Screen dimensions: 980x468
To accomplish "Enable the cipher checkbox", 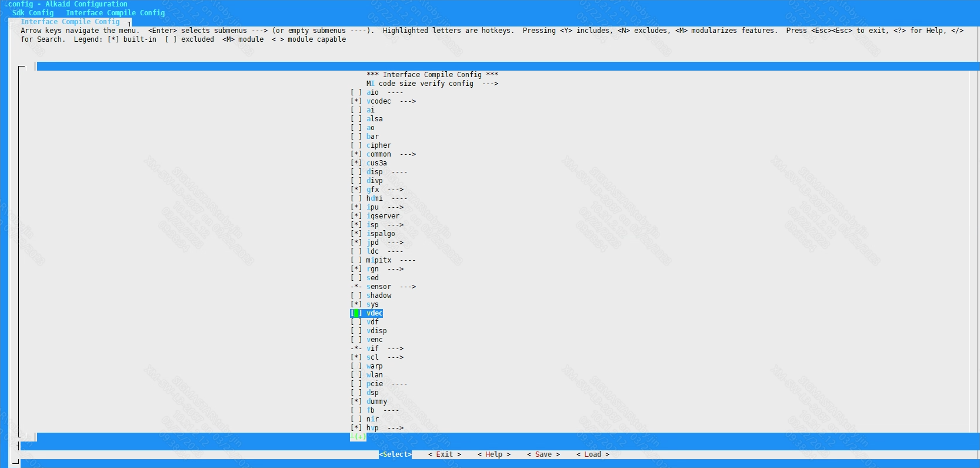I will click(356, 145).
